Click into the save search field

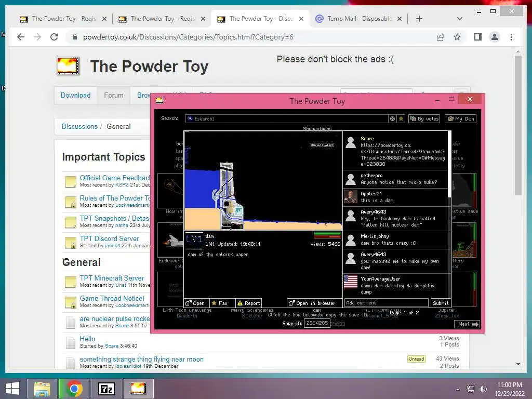[287, 119]
